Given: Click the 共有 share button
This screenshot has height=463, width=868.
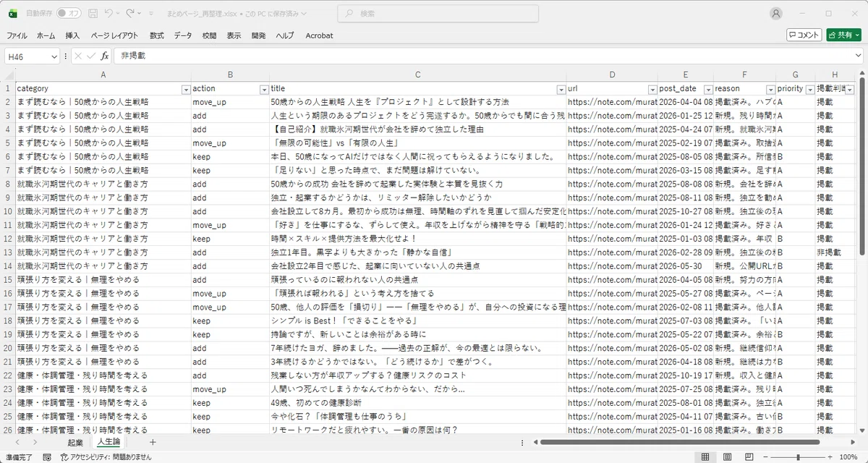Looking at the screenshot, I should [x=843, y=35].
